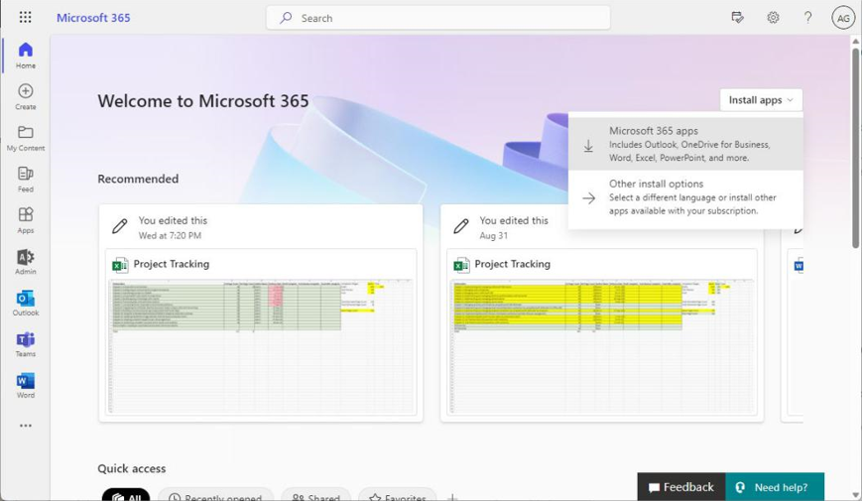The width and height of the screenshot is (865, 504).
Task: Add a filter with the plus icon
Action: point(452,498)
